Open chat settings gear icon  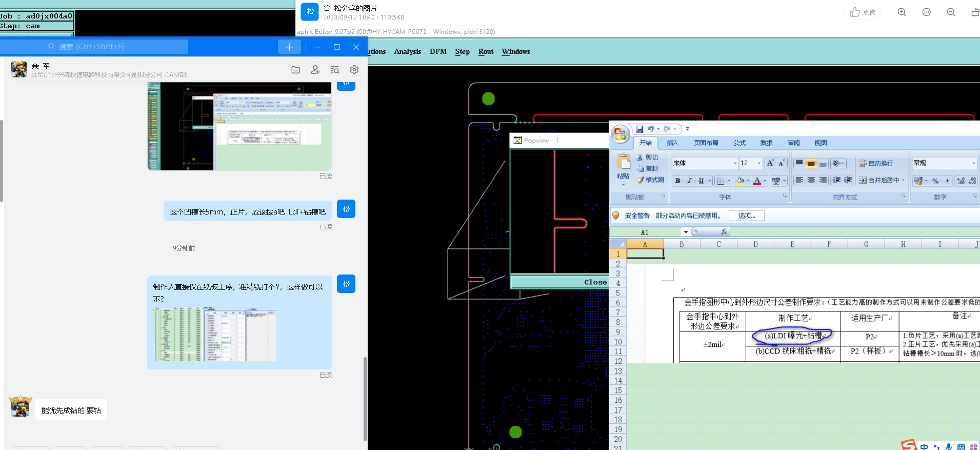pos(354,70)
